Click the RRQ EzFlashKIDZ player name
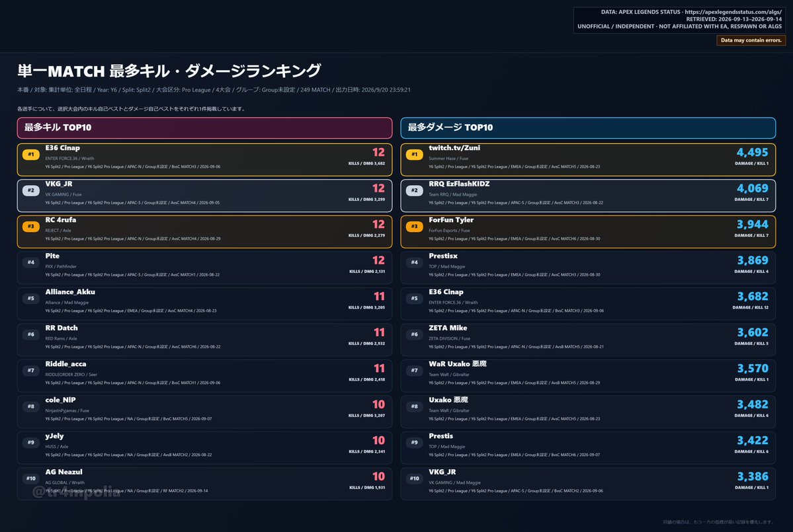The width and height of the screenshot is (793, 532). pyautogui.click(x=459, y=184)
